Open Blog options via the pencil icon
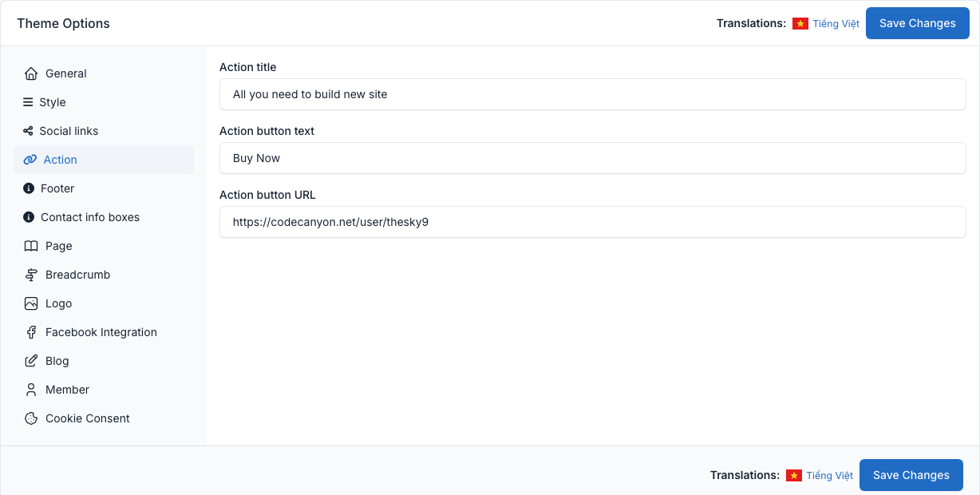The height and width of the screenshot is (495, 980). (x=31, y=361)
